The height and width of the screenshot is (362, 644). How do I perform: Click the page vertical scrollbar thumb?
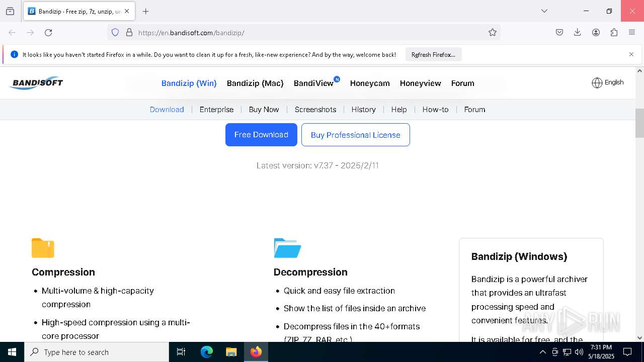tap(639, 123)
